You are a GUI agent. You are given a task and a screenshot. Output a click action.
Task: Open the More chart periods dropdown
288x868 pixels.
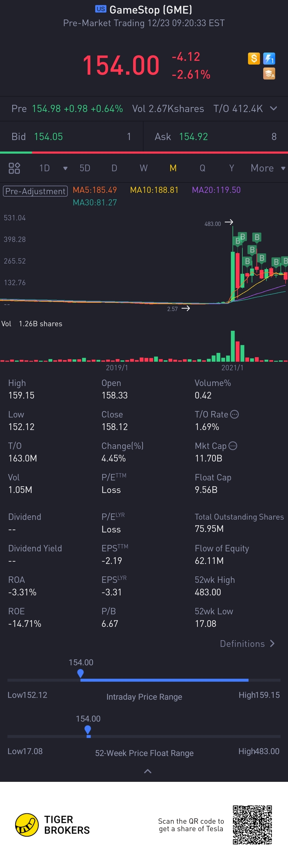click(x=268, y=168)
